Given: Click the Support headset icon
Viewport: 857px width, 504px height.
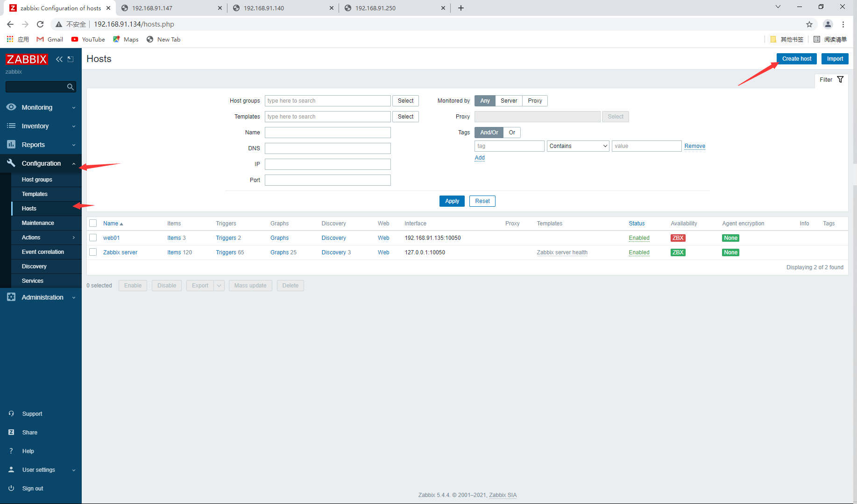Looking at the screenshot, I should (11, 413).
